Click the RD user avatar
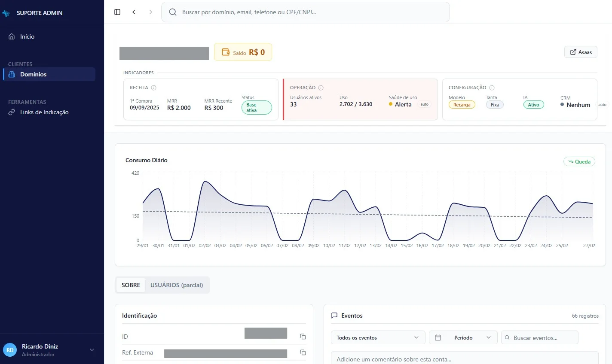Image resolution: width=612 pixels, height=364 pixels. tap(10, 350)
